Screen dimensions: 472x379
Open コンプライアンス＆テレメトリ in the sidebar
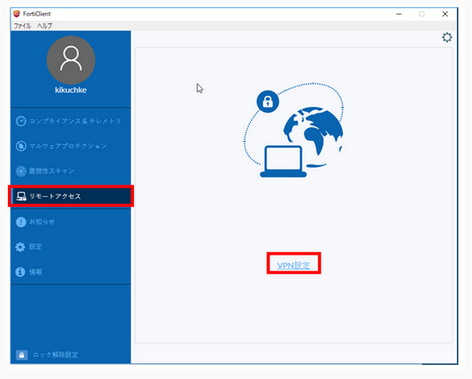tap(71, 121)
